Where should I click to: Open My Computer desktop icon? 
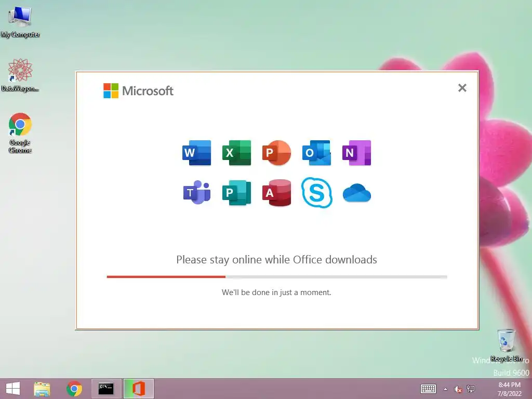click(20, 22)
